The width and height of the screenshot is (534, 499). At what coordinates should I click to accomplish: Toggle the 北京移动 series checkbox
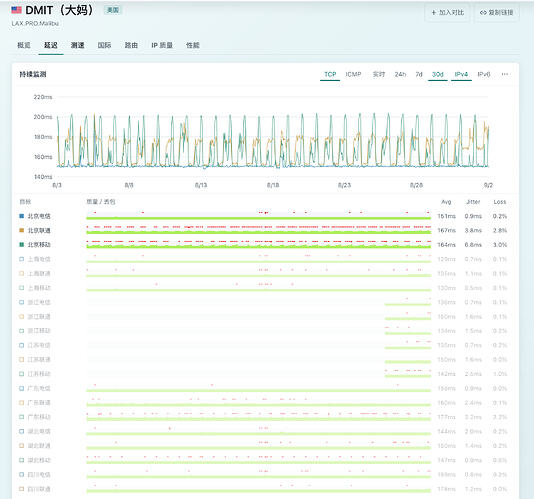[21, 245]
